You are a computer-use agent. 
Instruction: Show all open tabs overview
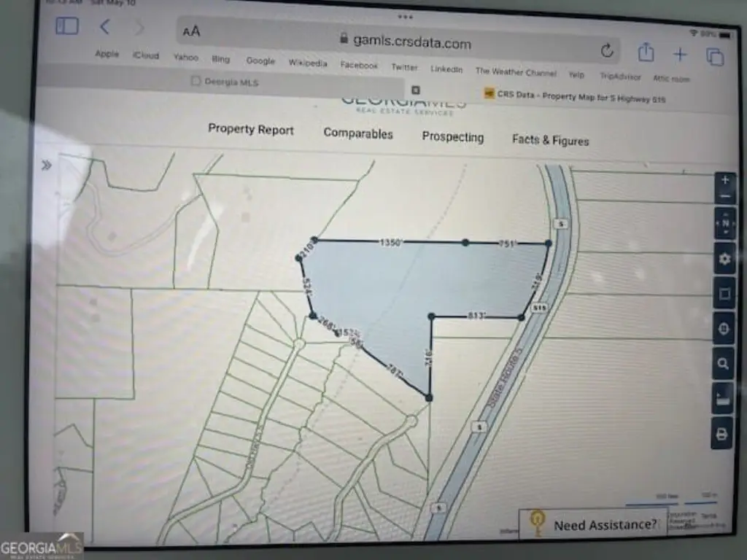pyautogui.click(x=714, y=56)
